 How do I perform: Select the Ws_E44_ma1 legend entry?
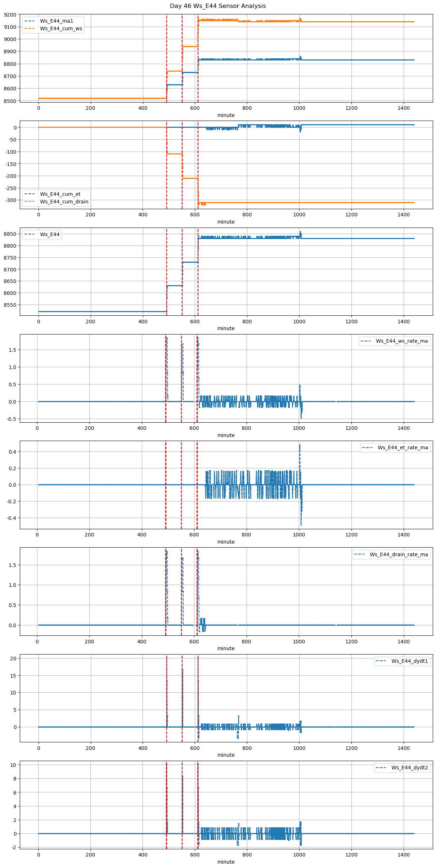(57, 21)
